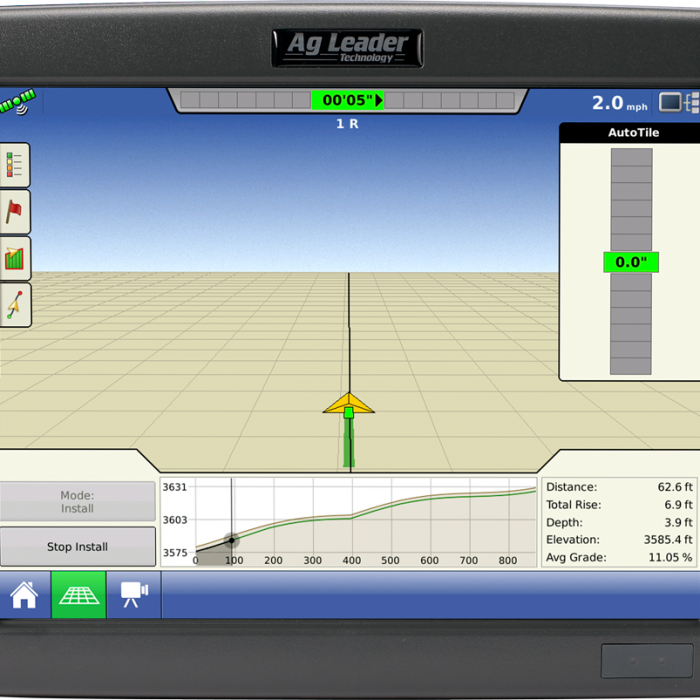Click the Total Rise 6.9 ft value
The width and height of the screenshot is (700, 700).
(x=679, y=504)
